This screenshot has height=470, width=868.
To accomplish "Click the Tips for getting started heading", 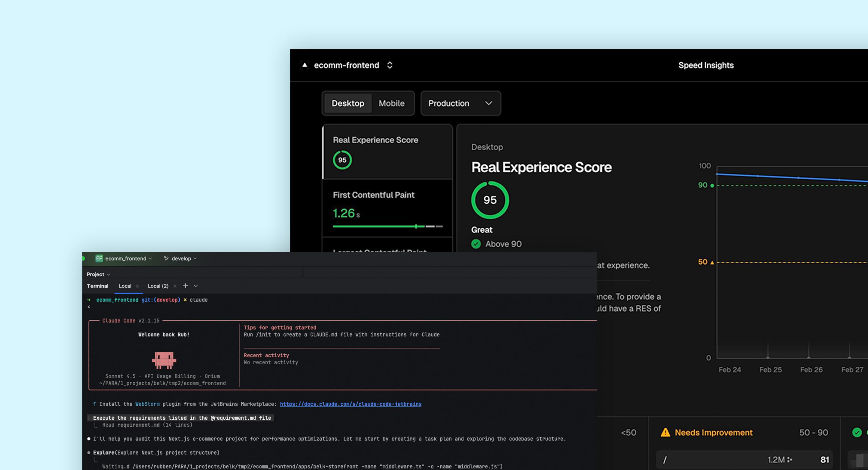I will (280, 327).
